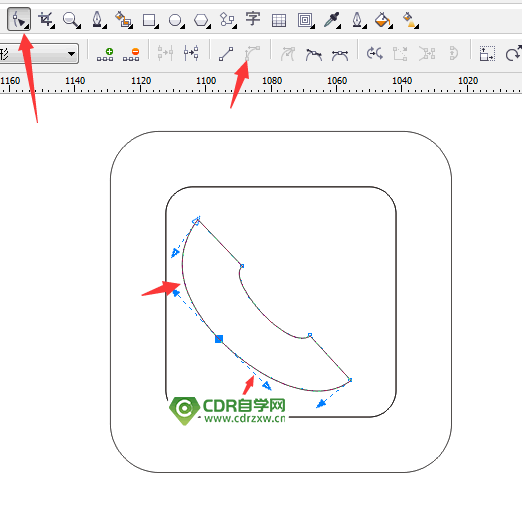The width and height of the screenshot is (522, 513).
Task: Select the node at inner curve bottom end
Action: 310,335
